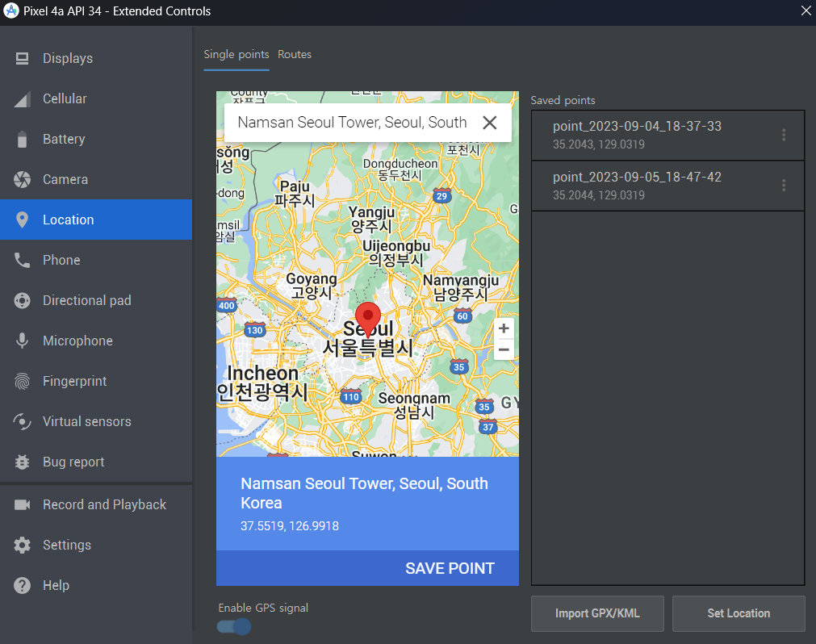The height and width of the screenshot is (644, 816).
Task: Click the Battery icon in sidebar
Action: [22, 140]
